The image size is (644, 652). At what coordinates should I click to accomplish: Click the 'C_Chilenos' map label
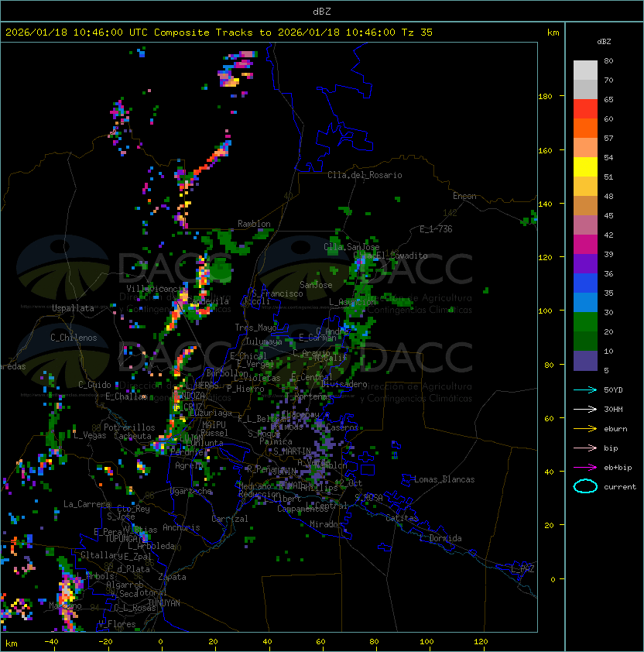pyautogui.click(x=74, y=337)
